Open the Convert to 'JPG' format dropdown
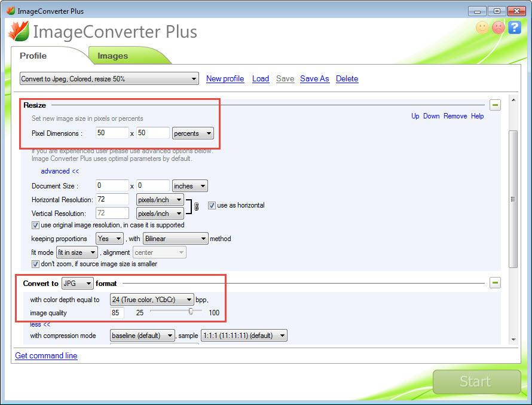This screenshot has width=532, height=405. pos(77,283)
